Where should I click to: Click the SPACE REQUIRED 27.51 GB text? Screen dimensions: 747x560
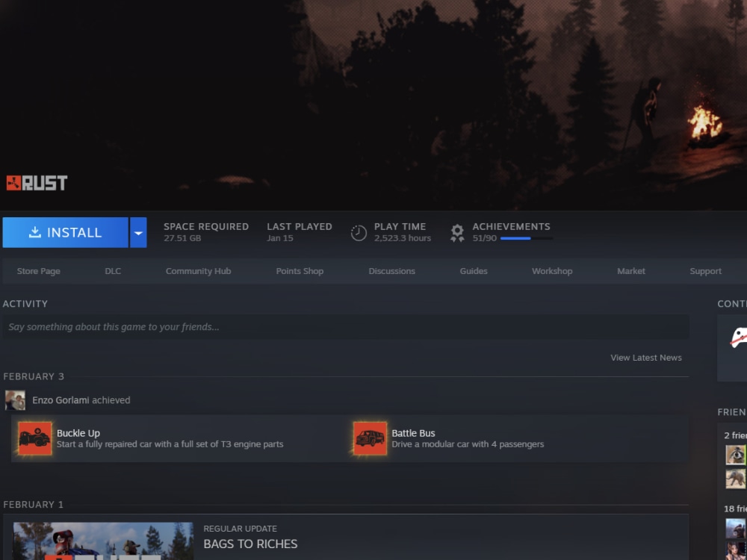click(x=206, y=232)
